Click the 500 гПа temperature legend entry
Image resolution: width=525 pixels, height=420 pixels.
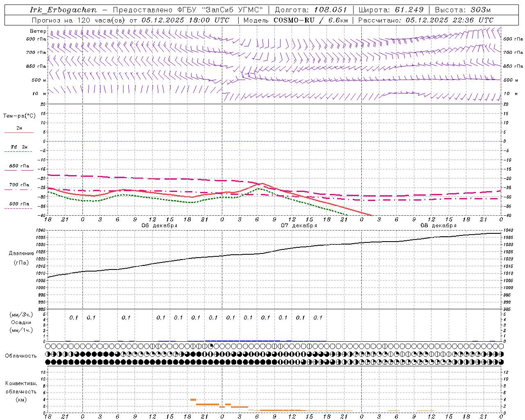pos(19,204)
